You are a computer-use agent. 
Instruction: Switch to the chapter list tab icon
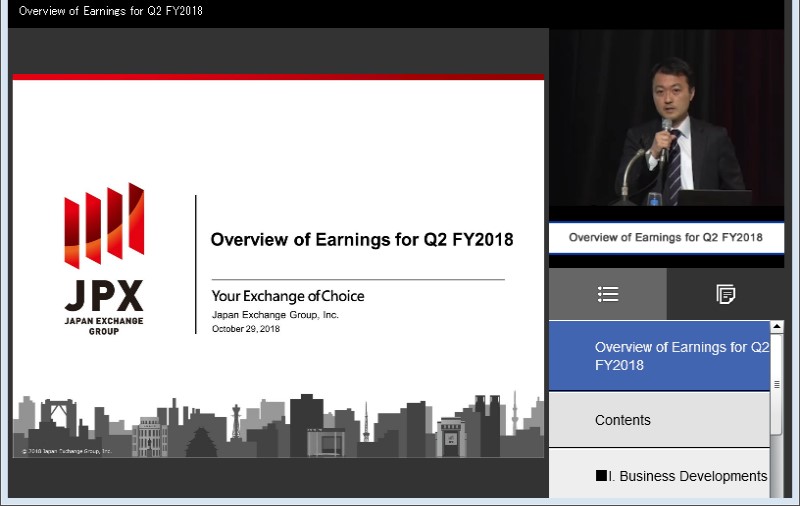(608, 294)
